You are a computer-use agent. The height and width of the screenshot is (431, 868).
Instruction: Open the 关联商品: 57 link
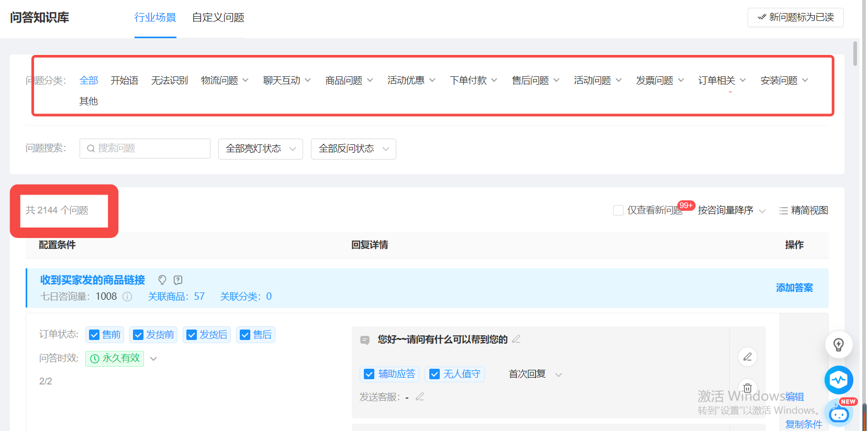pyautogui.click(x=176, y=297)
